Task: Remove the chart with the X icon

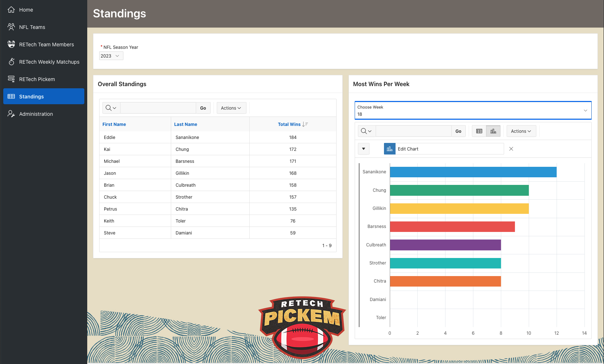Action: pyautogui.click(x=511, y=149)
